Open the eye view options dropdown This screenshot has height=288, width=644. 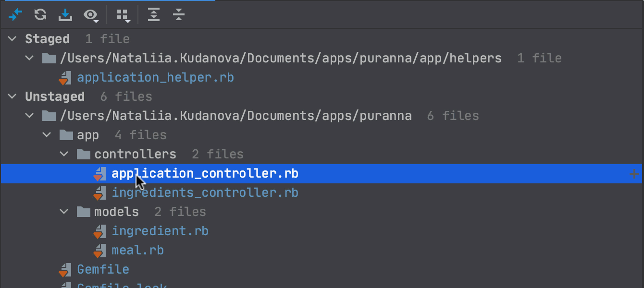click(x=90, y=15)
